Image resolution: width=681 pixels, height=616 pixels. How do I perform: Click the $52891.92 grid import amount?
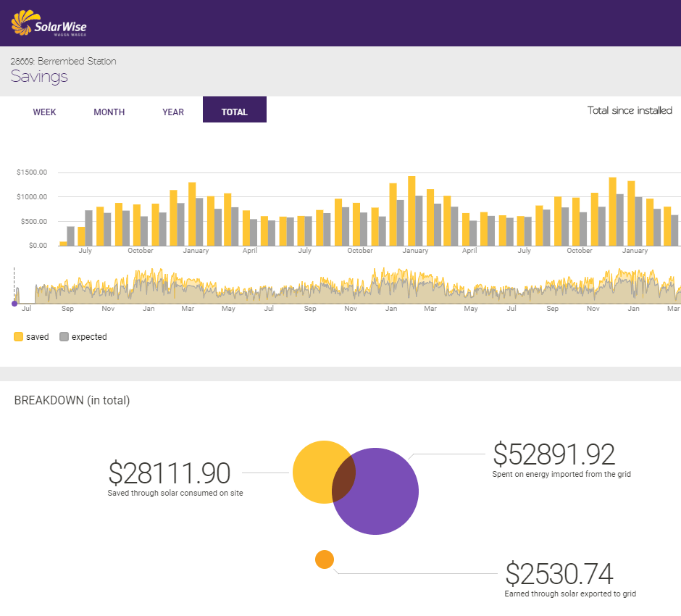point(553,454)
